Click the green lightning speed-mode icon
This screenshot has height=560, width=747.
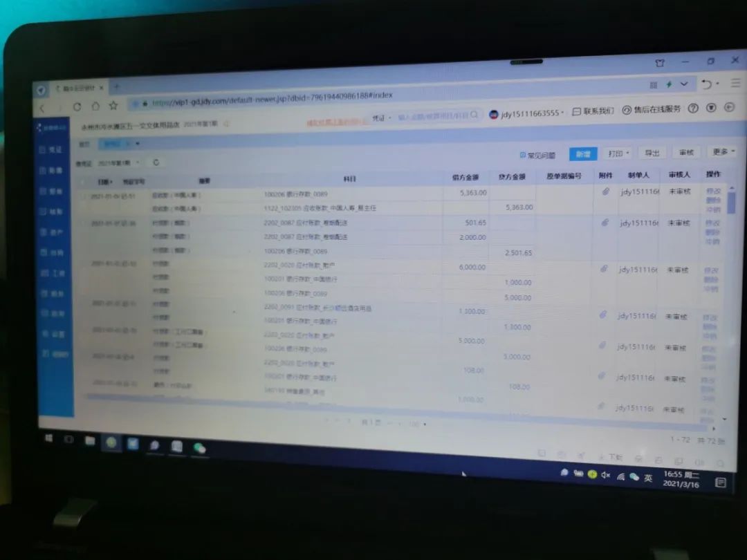coord(669,84)
